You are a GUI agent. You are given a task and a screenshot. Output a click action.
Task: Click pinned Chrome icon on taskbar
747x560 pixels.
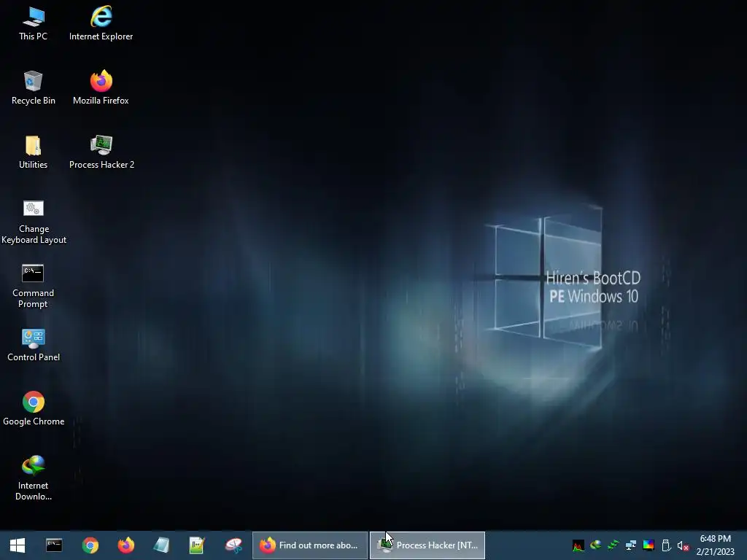click(90, 545)
